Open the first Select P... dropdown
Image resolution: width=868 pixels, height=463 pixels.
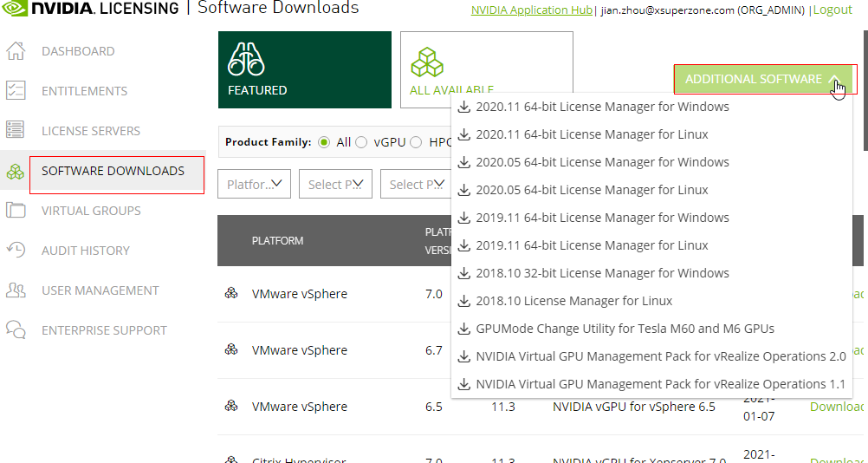[335, 184]
